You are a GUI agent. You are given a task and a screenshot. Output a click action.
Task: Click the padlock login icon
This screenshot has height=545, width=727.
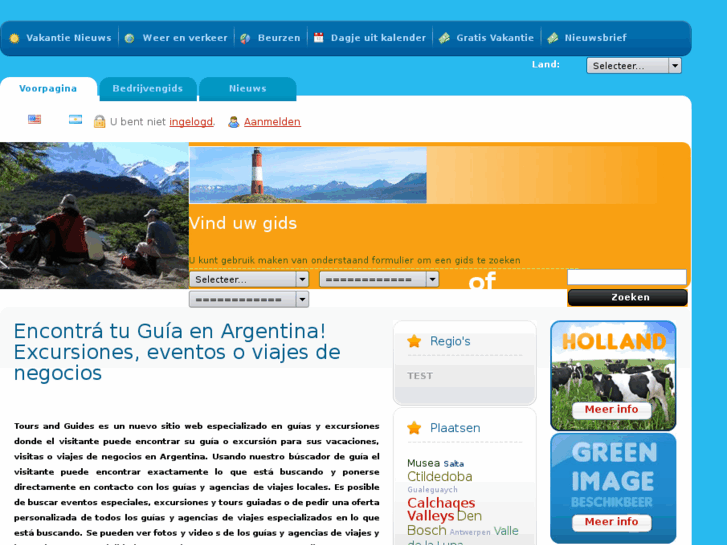pos(99,122)
